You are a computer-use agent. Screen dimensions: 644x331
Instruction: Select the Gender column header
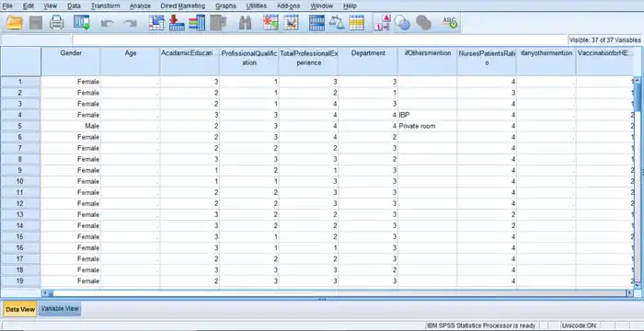pyautogui.click(x=71, y=62)
